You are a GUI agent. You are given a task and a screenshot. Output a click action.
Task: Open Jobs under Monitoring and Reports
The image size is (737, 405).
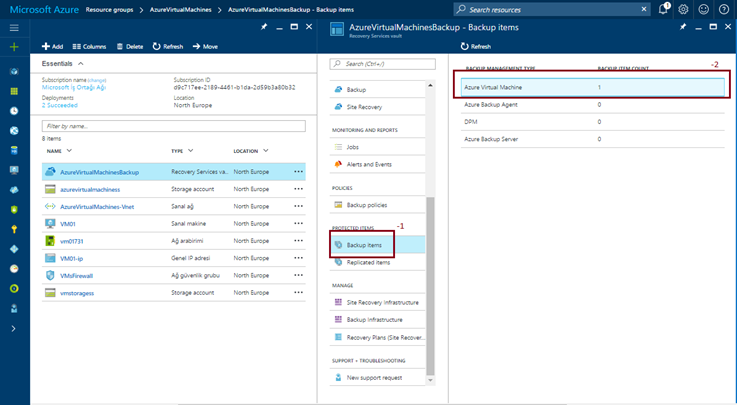coord(377,147)
